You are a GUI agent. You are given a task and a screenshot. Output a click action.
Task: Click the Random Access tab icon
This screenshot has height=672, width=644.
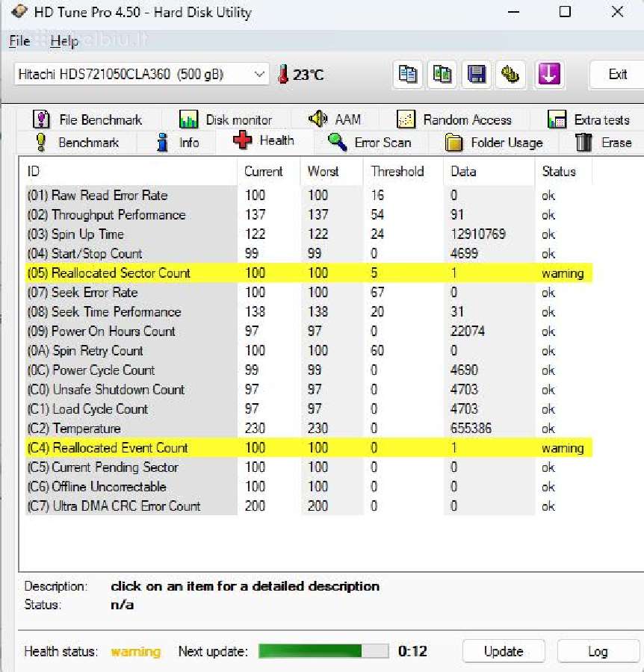pos(406,119)
